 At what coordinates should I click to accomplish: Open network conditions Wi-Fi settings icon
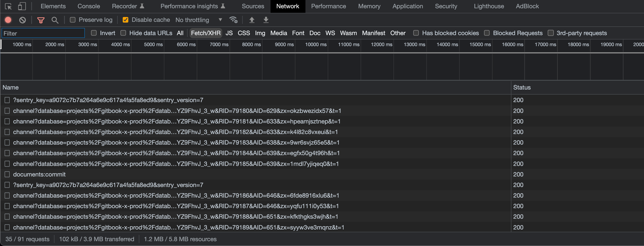coord(233,20)
